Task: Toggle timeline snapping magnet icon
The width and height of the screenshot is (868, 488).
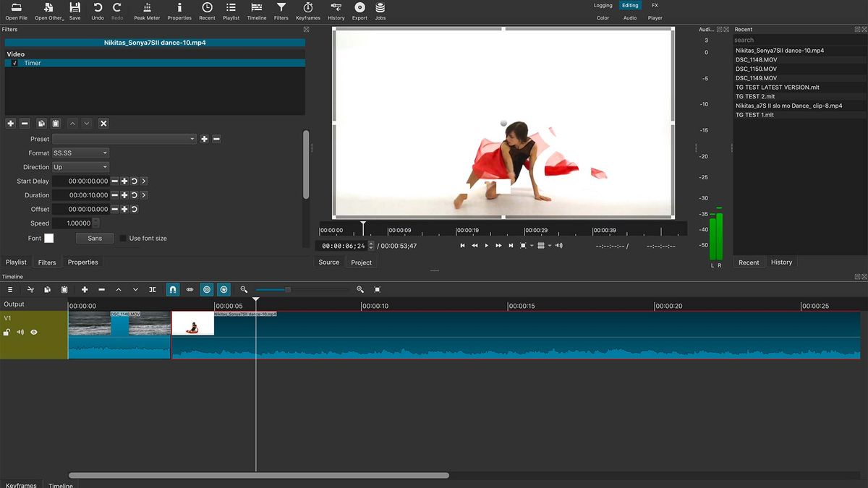Action: click(173, 289)
